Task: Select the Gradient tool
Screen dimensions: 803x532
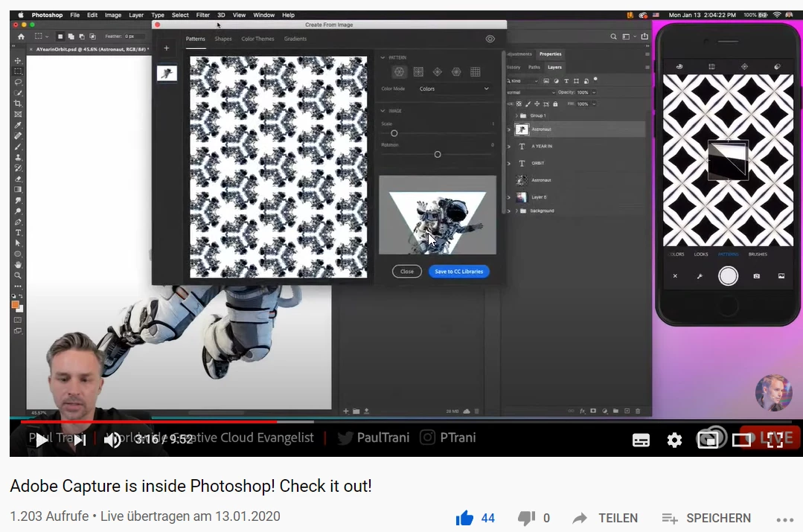Action: (18, 190)
